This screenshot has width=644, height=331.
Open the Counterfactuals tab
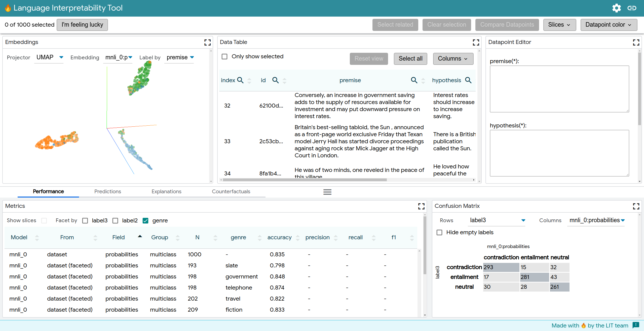tap(231, 192)
